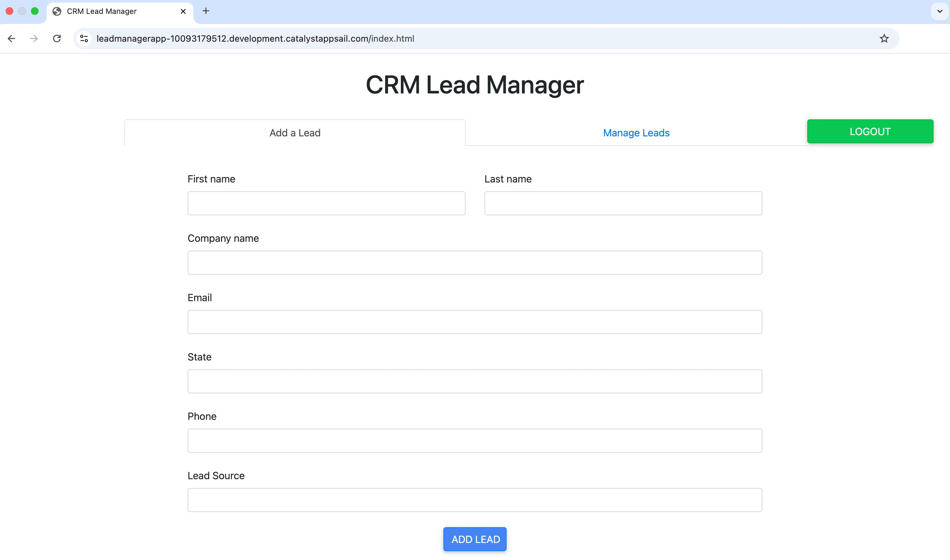Viewport: 950px width, 560px height.
Task: Open a new browser tab
Action: [206, 11]
